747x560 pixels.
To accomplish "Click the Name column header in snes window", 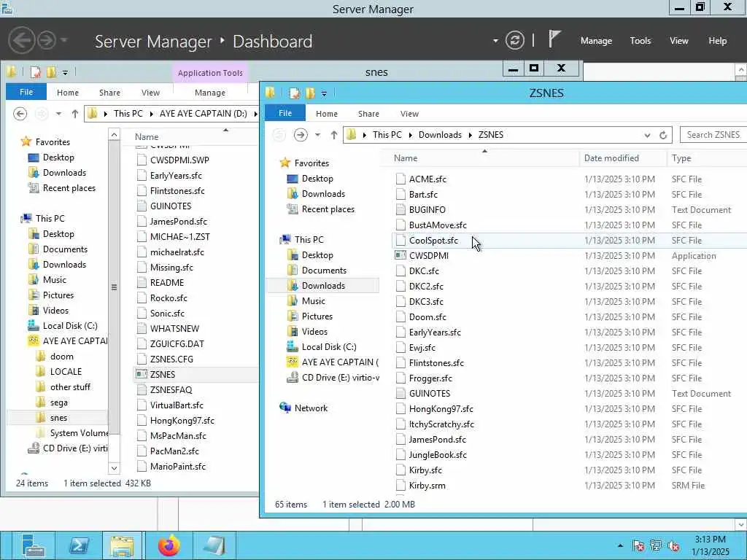I will (190, 136).
